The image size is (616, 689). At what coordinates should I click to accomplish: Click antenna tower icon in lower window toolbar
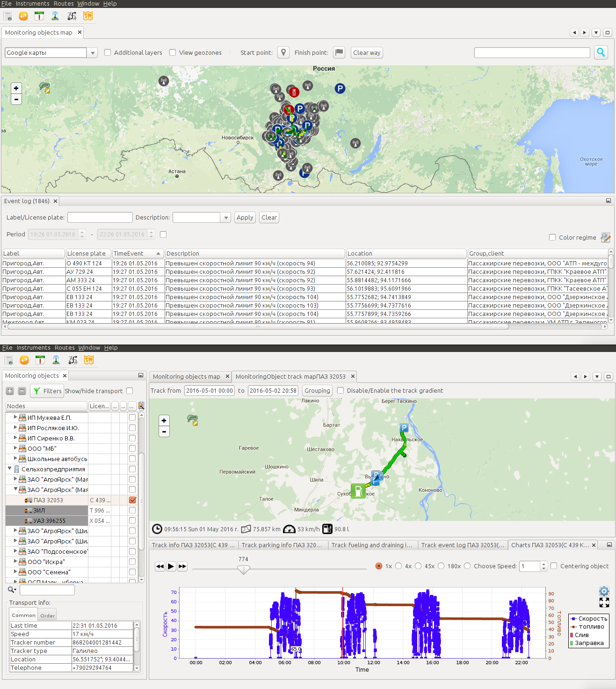click(56, 360)
